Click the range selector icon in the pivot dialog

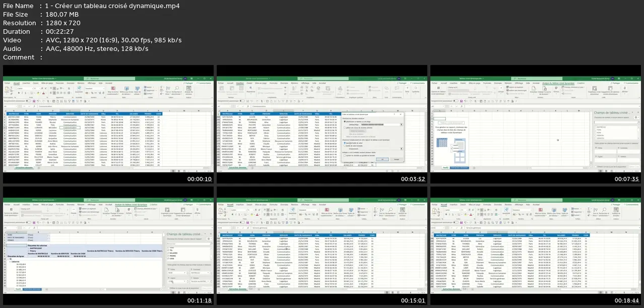point(401,125)
